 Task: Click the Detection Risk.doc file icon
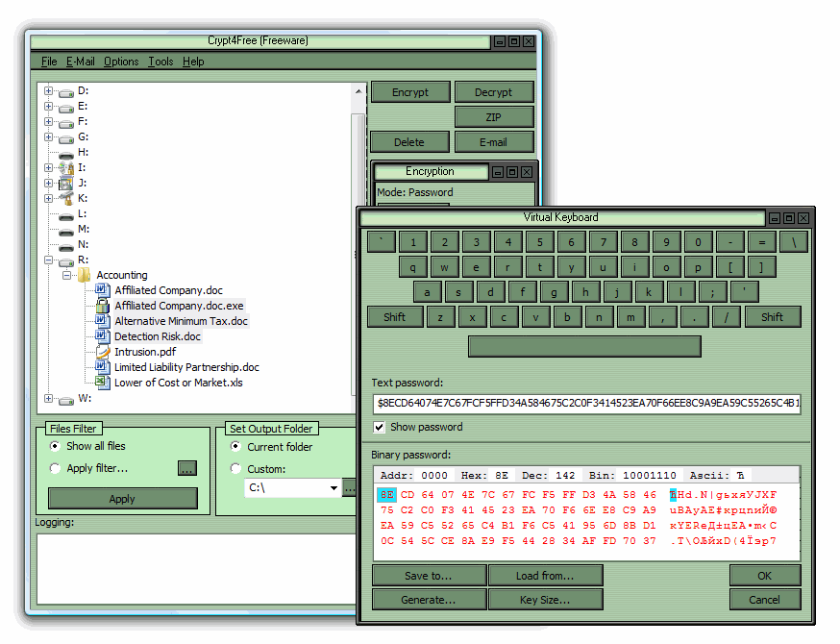[x=102, y=335]
